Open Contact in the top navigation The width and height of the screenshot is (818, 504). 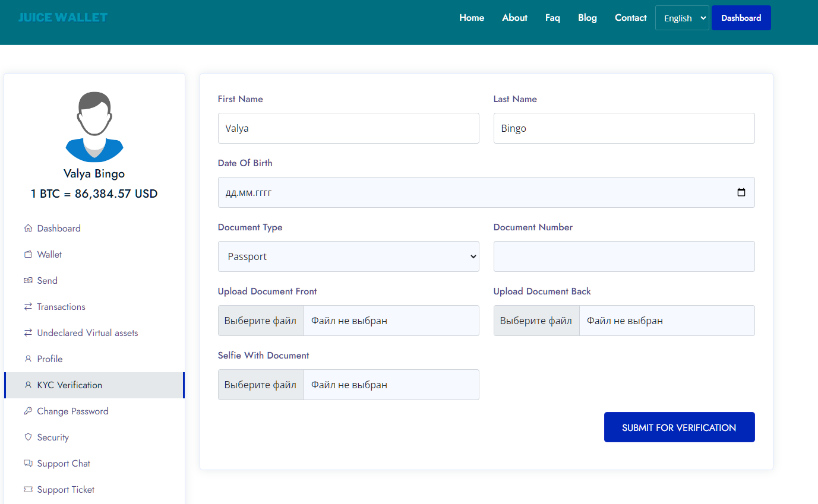[631, 18]
